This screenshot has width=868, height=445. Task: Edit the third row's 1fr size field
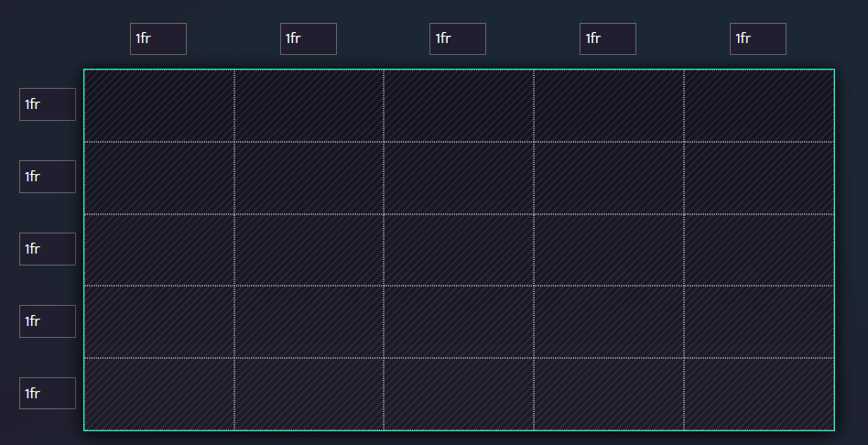point(48,249)
